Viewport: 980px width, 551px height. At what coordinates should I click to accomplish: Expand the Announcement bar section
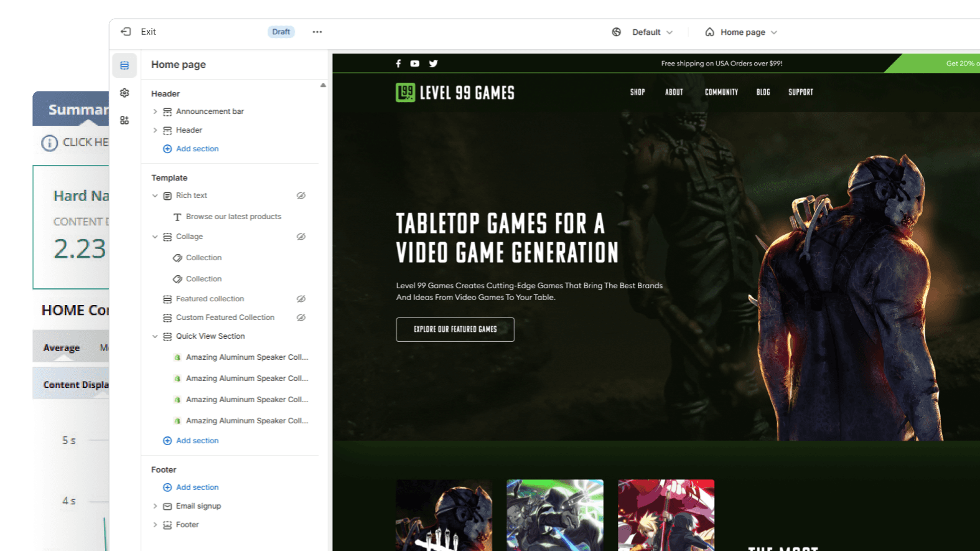pyautogui.click(x=155, y=111)
